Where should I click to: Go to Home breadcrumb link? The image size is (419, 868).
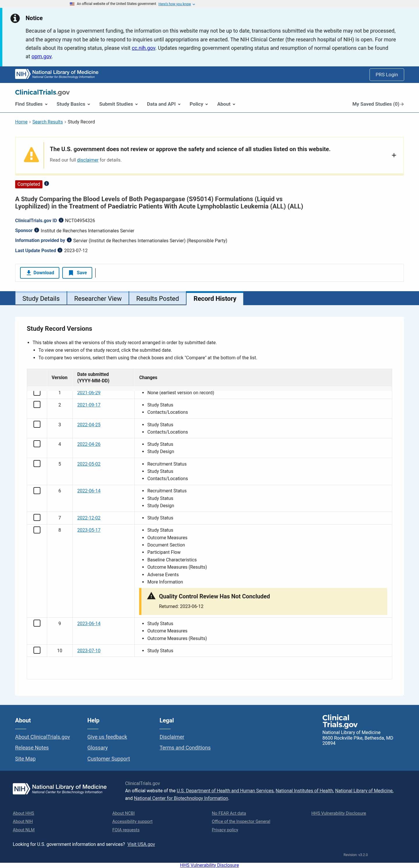tap(21, 122)
